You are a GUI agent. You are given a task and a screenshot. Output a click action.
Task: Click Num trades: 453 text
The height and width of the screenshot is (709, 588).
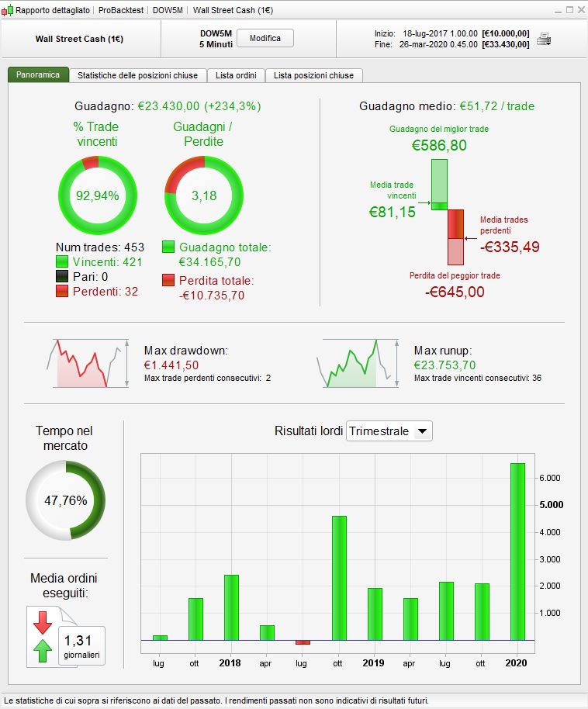(x=100, y=247)
